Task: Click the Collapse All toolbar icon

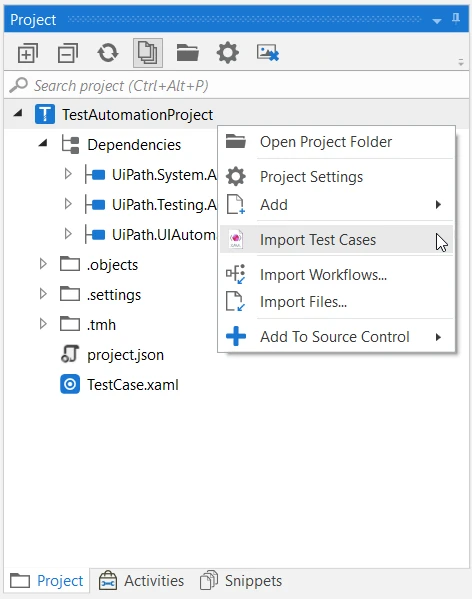Action: [68, 53]
